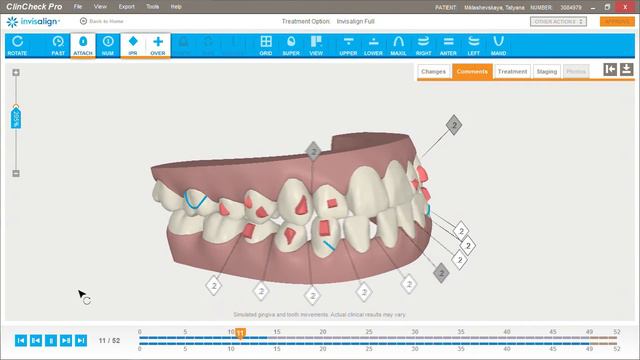Switch to LEFT side view

(473, 45)
